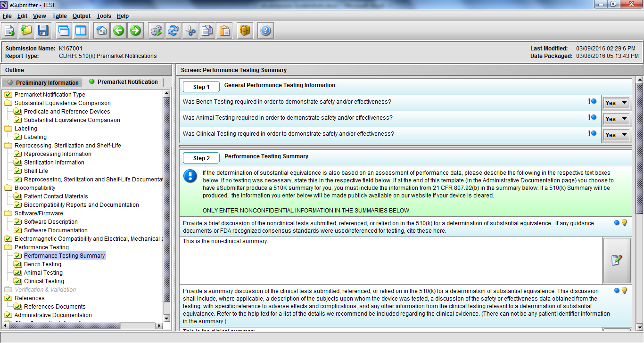The image size is (644, 343).
Task: Click the blue dot on the Animal Testing question
Action: 594,117
